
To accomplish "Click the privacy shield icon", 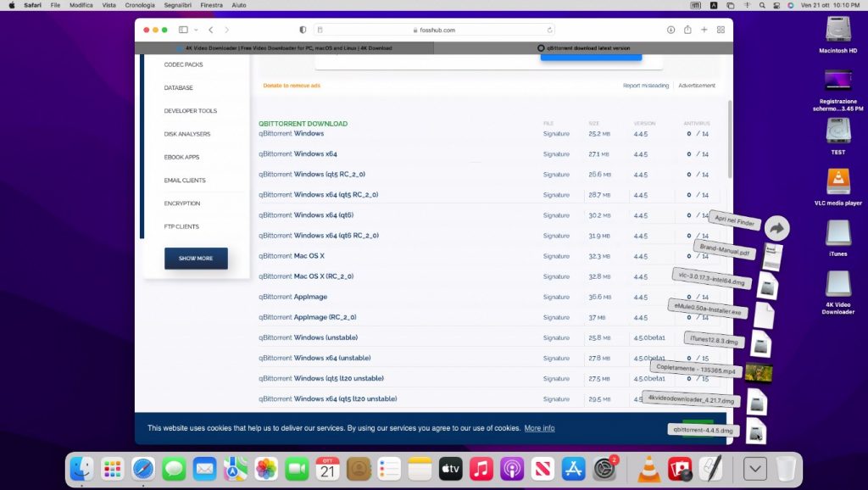I will (303, 30).
